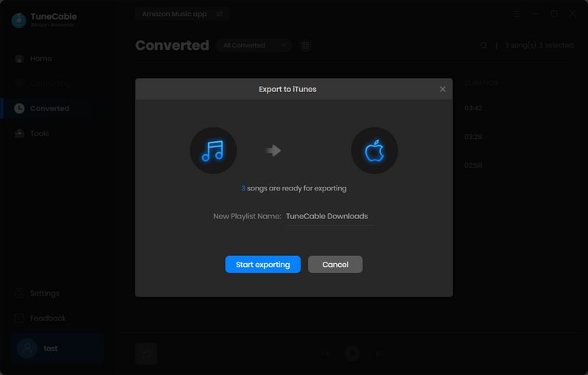The image size is (588, 375).
Task: Click the Feedback envelope icon
Action: coord(19,318)
